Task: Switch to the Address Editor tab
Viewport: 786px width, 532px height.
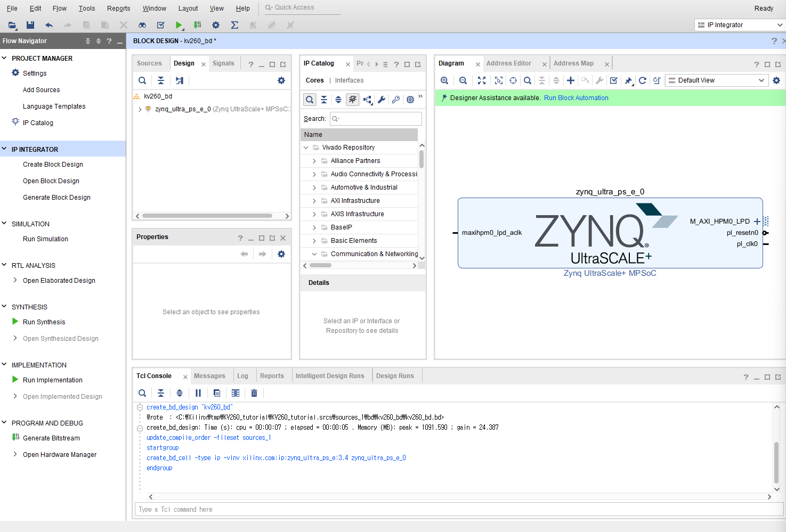Action: pyautogui.click(x=509, y=63)
